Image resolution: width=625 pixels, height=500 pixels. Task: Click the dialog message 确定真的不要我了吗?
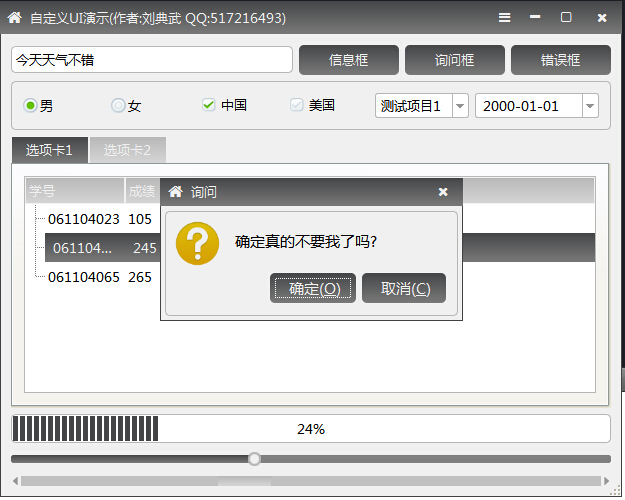tap(306, 242)
